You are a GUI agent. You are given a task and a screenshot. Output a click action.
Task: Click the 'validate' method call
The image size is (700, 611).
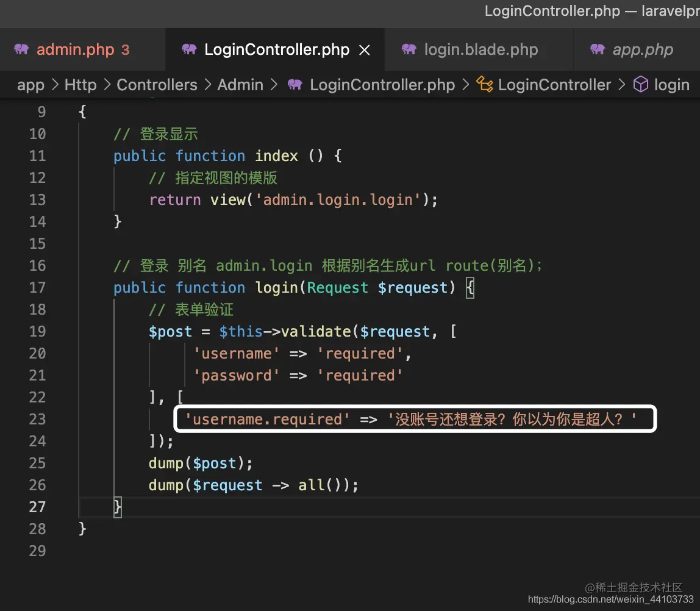point(316,332)
